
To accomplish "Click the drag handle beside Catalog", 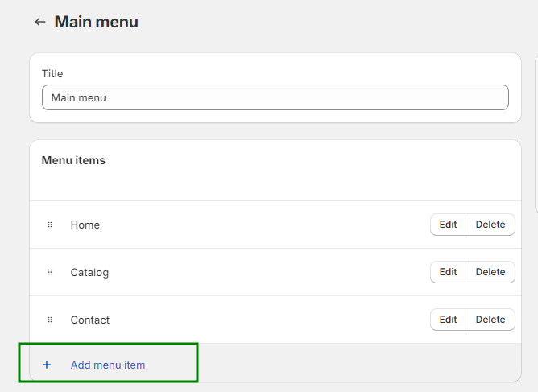I will click(50, 272).
